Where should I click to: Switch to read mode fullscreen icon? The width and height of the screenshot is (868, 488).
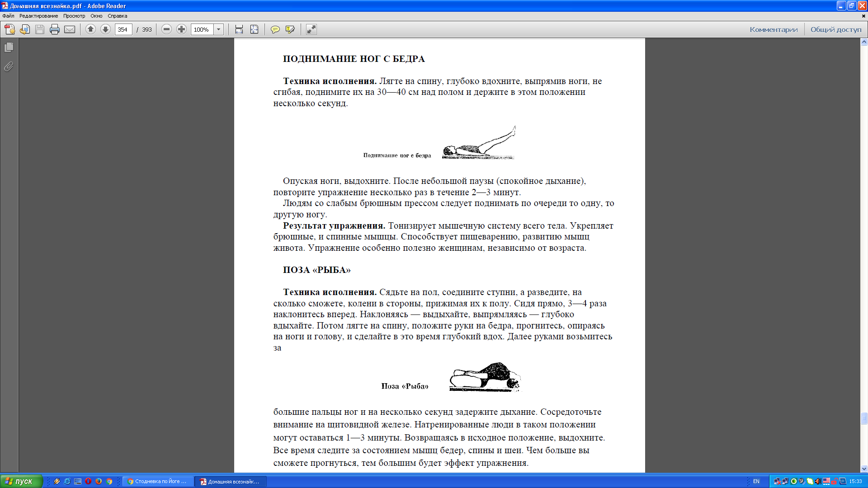(x=311, y=29)
